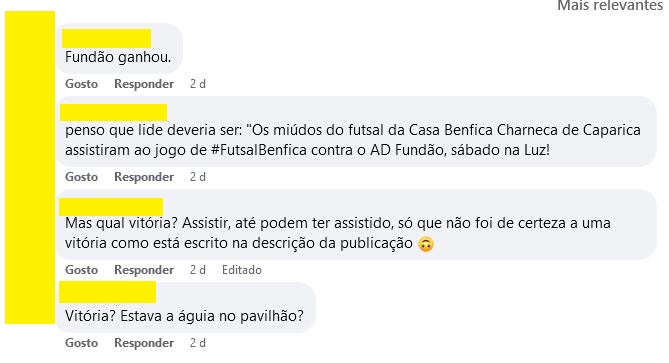Screen dimensions: 669x363
Task: Click Responder under the "penso que lide" comment
Action: [144, 177]
